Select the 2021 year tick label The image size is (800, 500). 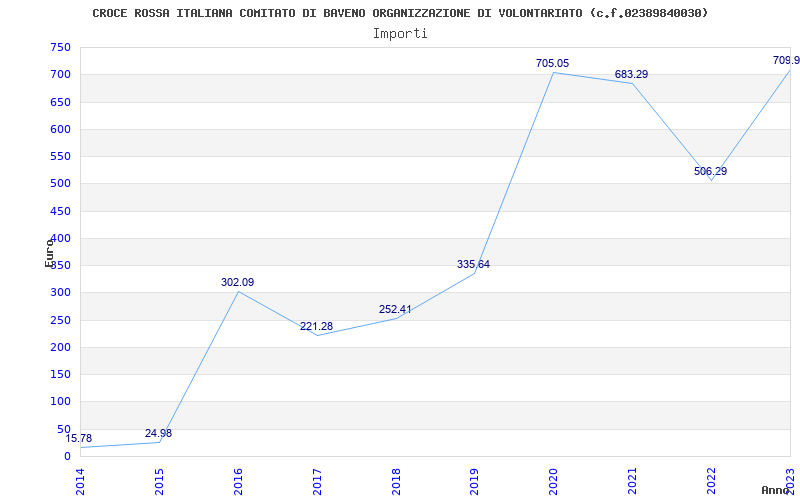click(633, 482)
